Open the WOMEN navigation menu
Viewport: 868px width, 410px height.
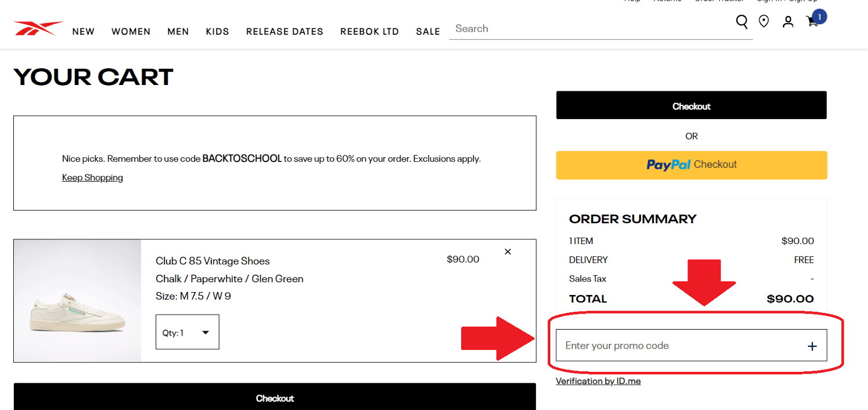(131, 32)
